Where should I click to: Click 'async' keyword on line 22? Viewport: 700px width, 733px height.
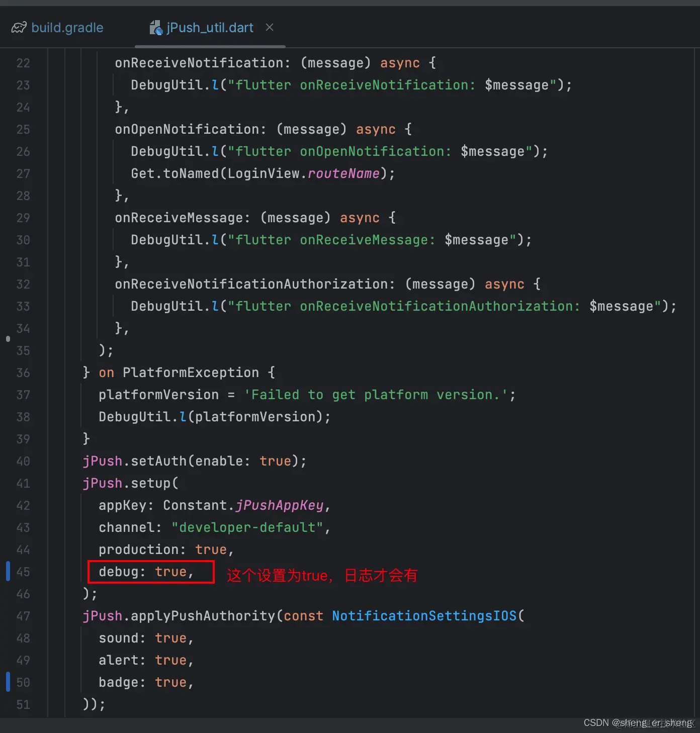400,63
